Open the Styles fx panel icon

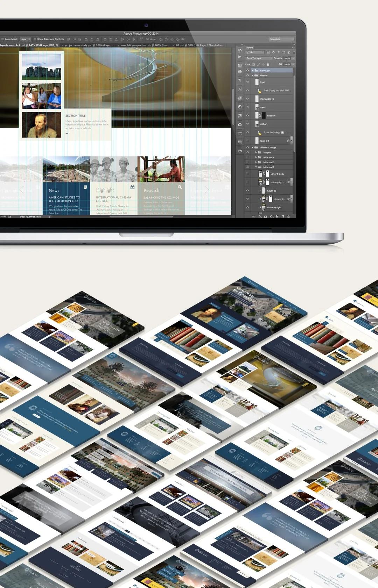(240, 116)
